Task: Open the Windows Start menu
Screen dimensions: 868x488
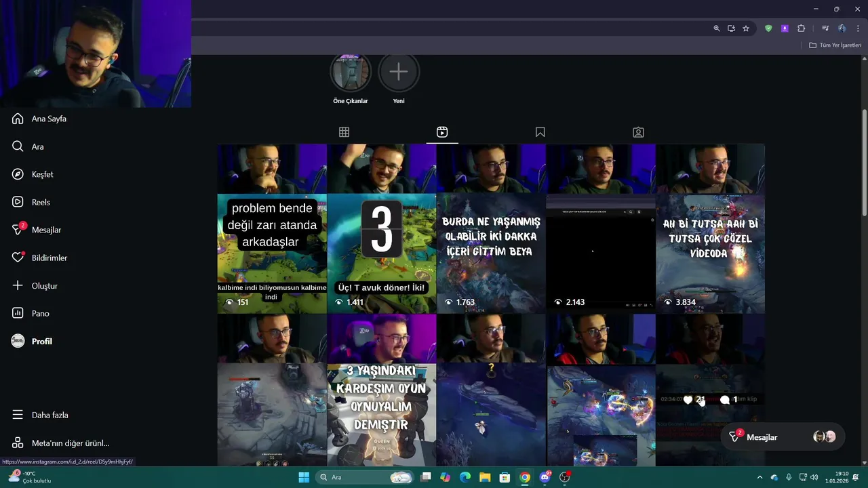Action: pyautogui.click(x=304, y=477)
